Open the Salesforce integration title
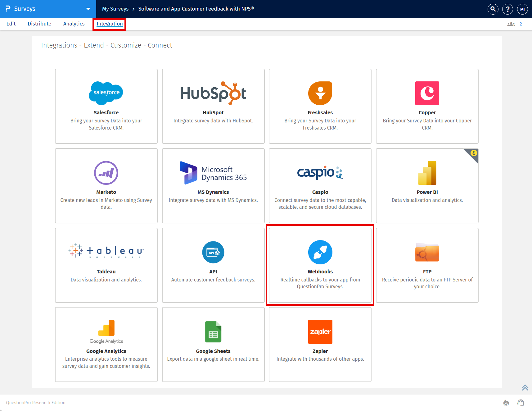Viewport: 532px width, 411px height. (x=106, y=112)
